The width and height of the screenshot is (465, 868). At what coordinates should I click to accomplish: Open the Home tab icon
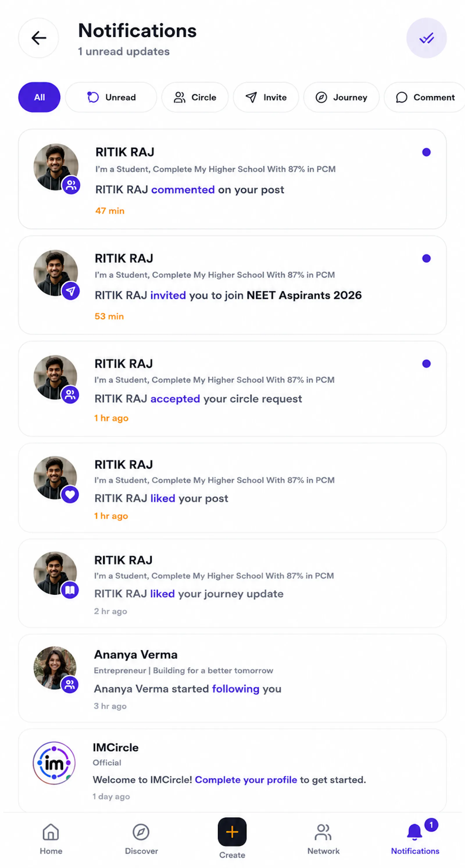(51, 832)
